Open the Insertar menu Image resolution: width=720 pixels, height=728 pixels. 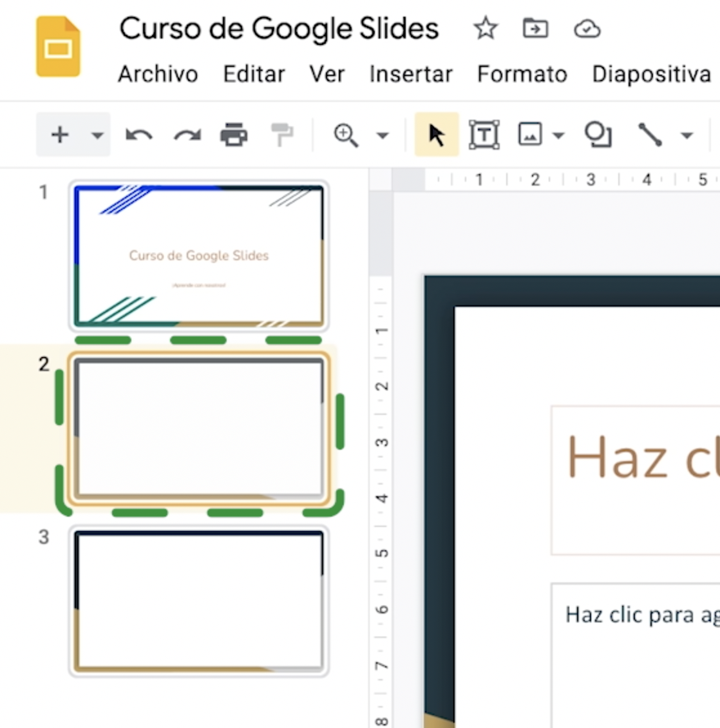tap(410, 73)
